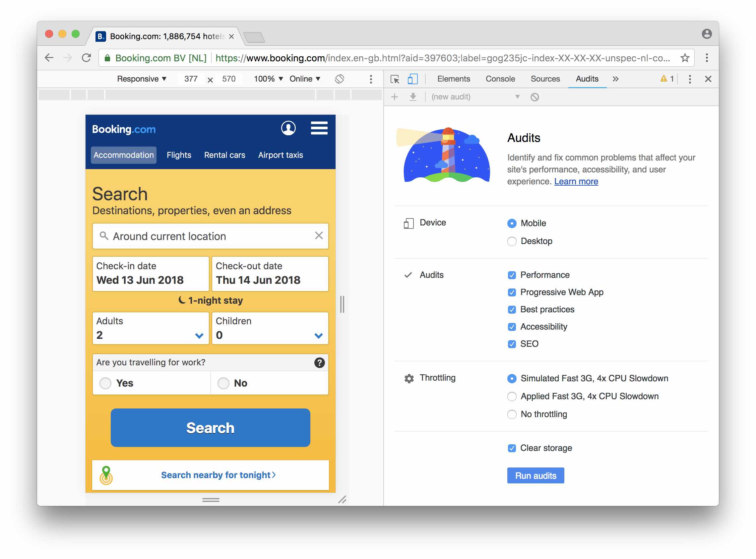756x559 pixels.
Task: Switch to the Elements tab
Action: click(454, 79)
